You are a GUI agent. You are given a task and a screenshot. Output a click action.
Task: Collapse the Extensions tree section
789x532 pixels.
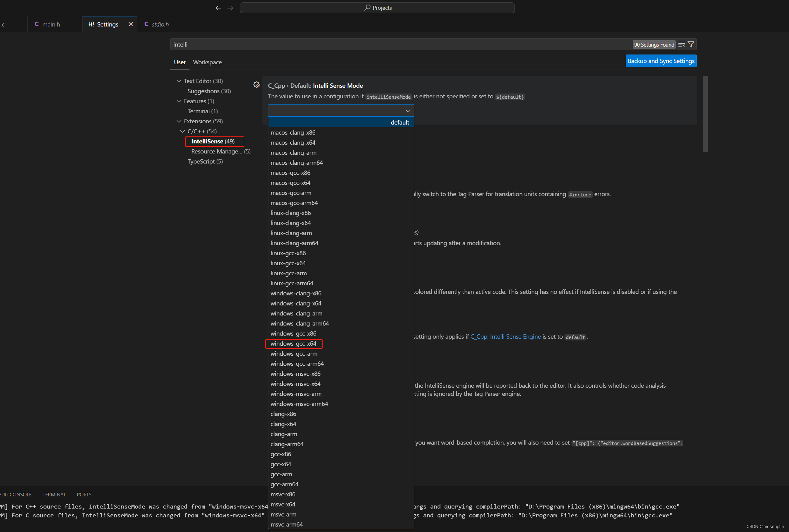tap(179, 121)
